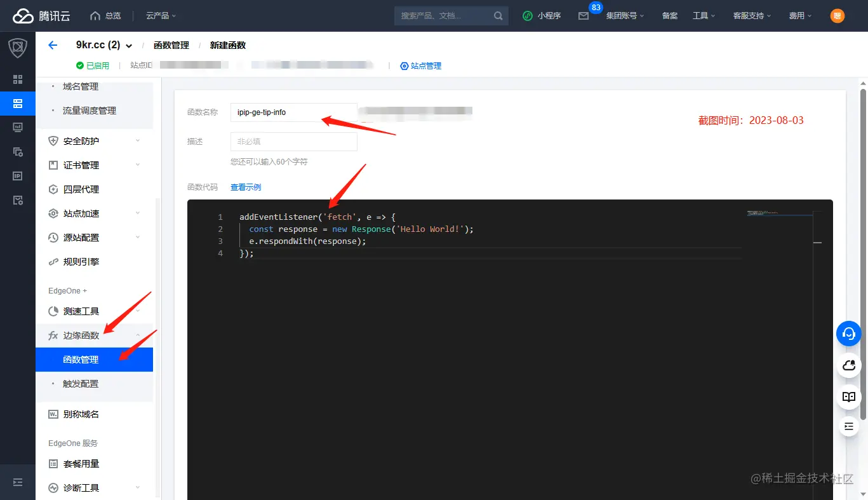Select the highlighted site list sidebar icon

coord(18,104)
